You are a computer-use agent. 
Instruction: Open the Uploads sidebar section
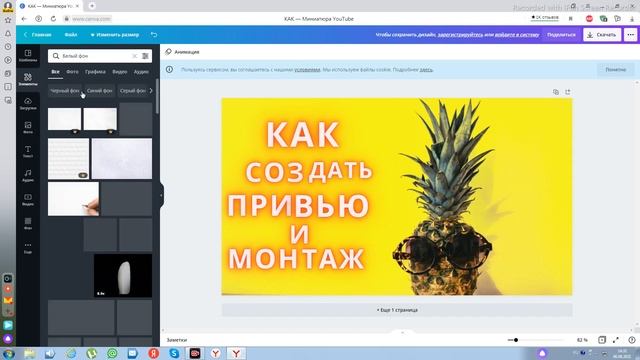point(28,104)
